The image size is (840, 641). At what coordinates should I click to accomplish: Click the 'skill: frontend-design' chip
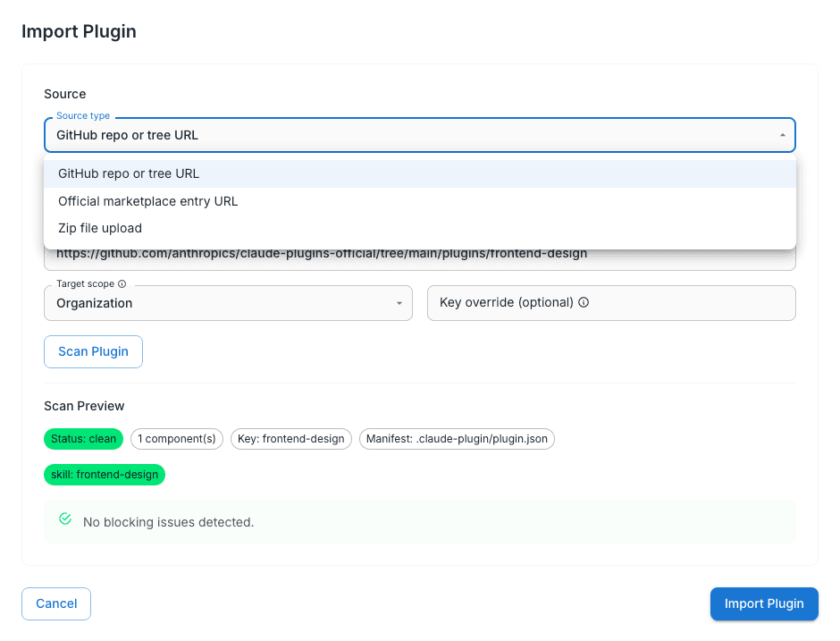pyautogui.click(x=105, y=475)
